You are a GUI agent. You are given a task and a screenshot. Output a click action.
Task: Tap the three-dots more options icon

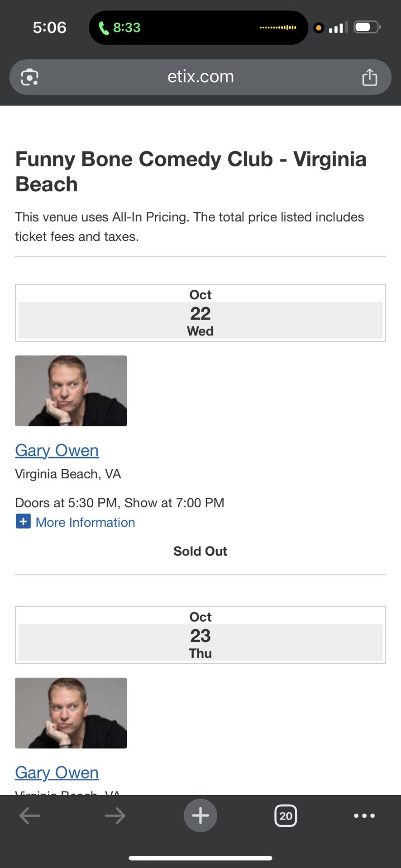click(364, 816)
